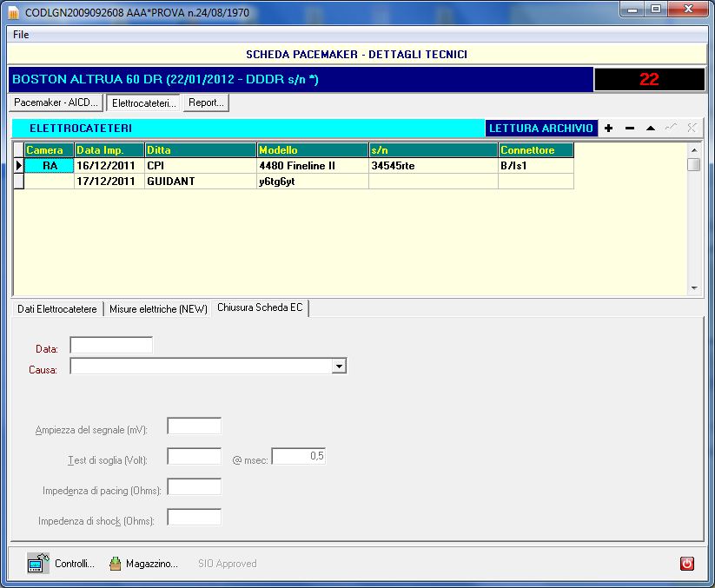The height and width of the screenshot is (588, 715).
Task: Click the X cancel icon in ELETTROCATETERI bar
Action: (x=692, y=128)
